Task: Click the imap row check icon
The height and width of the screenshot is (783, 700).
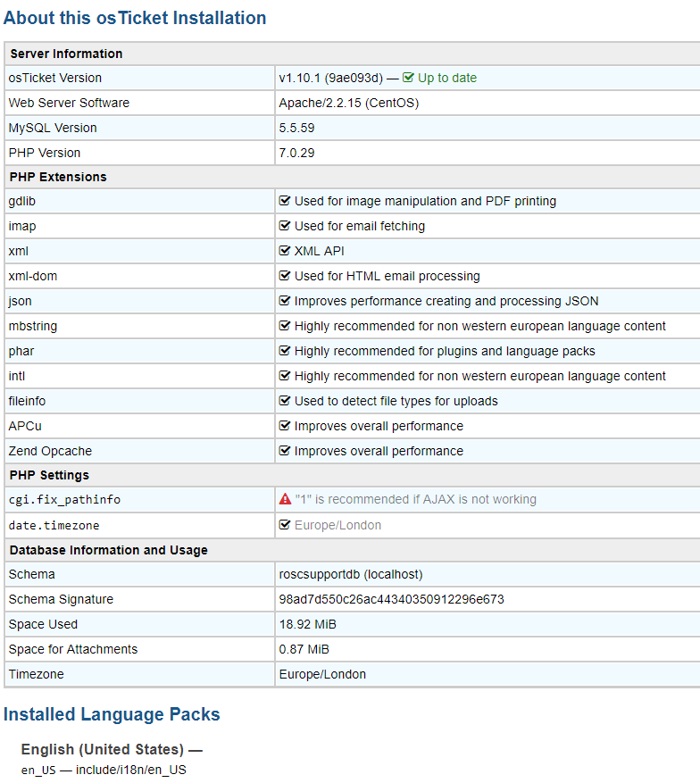Action: click(285, 226)
